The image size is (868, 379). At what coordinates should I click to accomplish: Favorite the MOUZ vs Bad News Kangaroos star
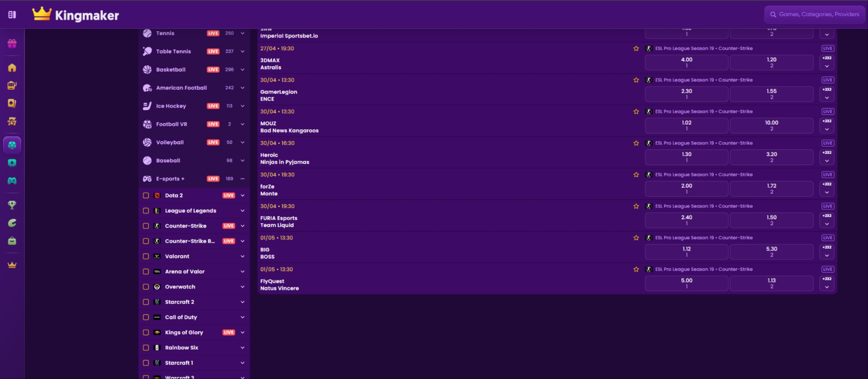(x=636, y=112)
